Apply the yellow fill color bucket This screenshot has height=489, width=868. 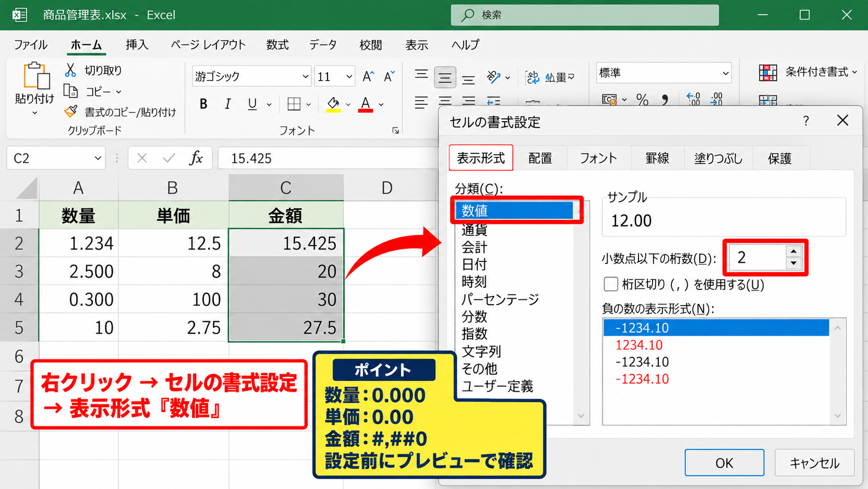[x=333, y=104]
